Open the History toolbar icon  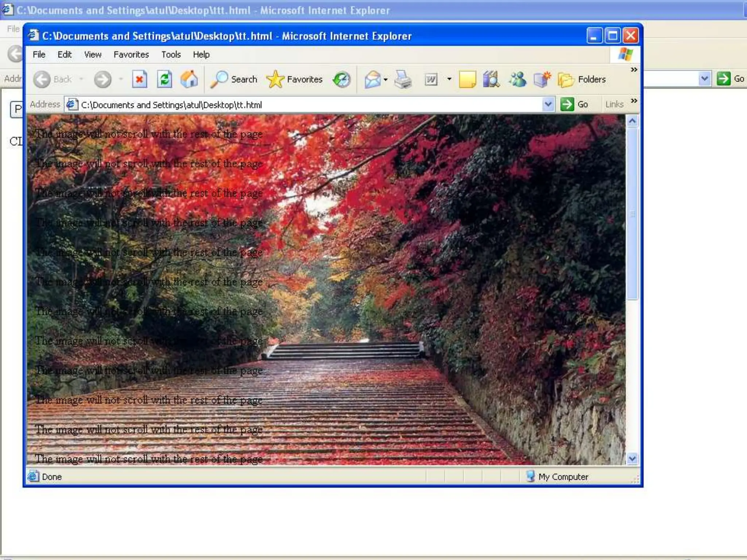[342, 79]
